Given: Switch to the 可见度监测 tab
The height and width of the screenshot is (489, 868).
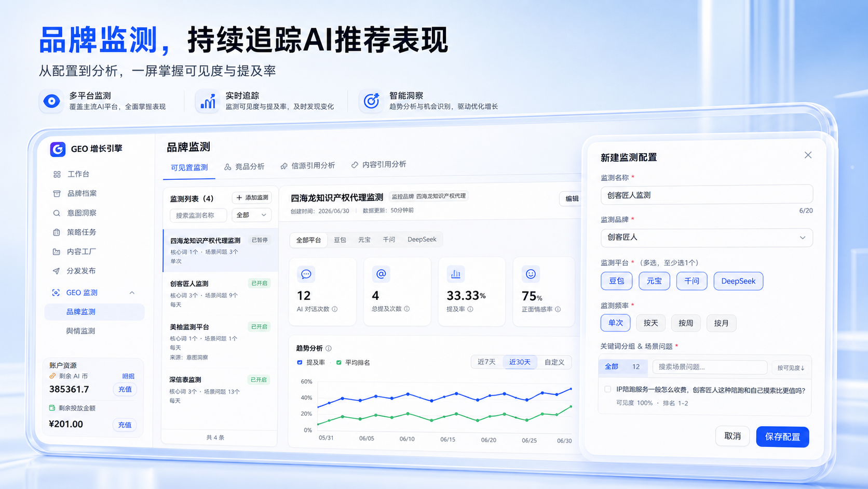Looking at the screenshot, I should (189, 167).
